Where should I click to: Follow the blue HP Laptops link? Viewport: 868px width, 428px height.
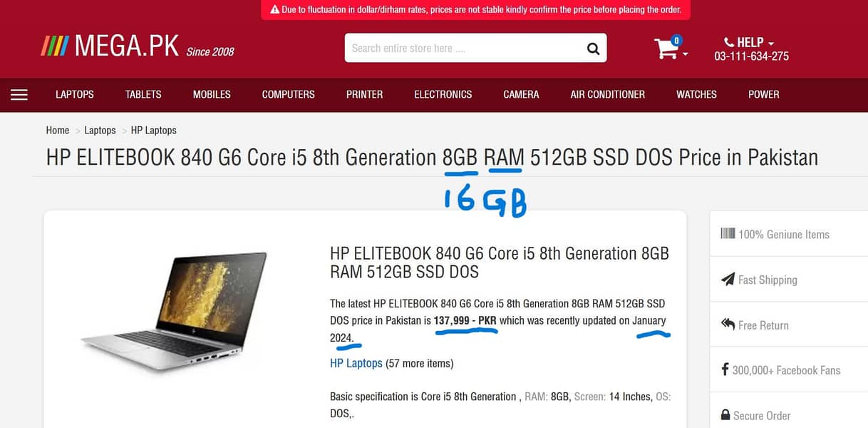pos(356,363)
